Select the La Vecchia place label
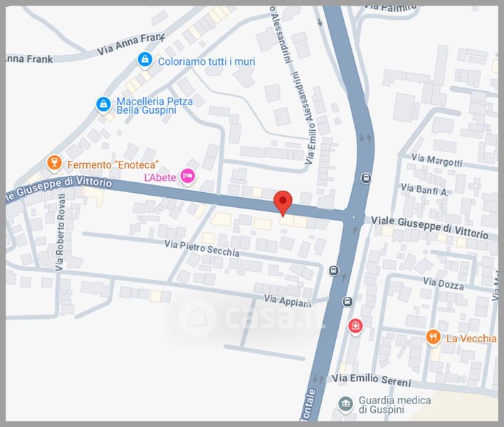The image size is (504, 427). pyautogui.click(x=471, y=338)
